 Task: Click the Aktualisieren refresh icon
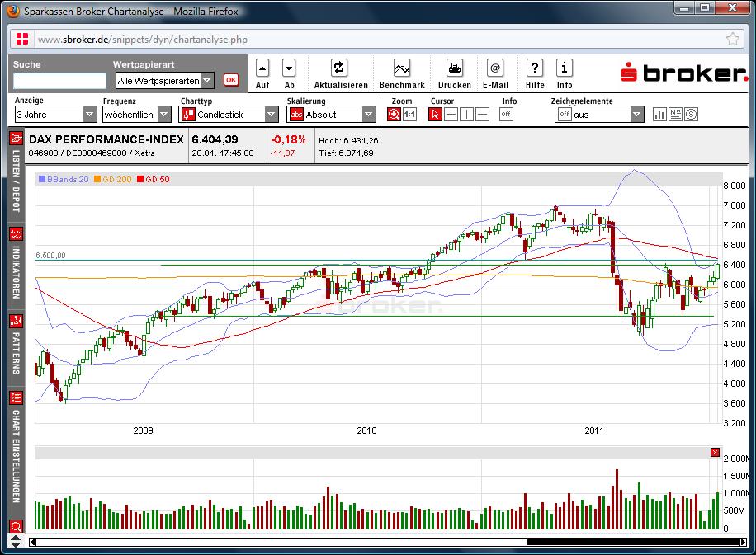(x=339, y=68)
